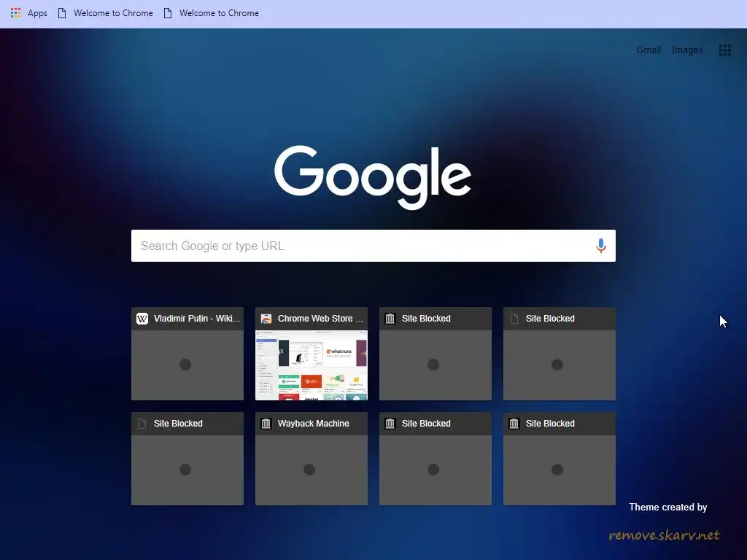Click the Wikipedia favicon on the Vladimir Putin tile
Image resolution: width=747 pixels, height=560 pixels.
pyautogui.click(x=142, y=319)
